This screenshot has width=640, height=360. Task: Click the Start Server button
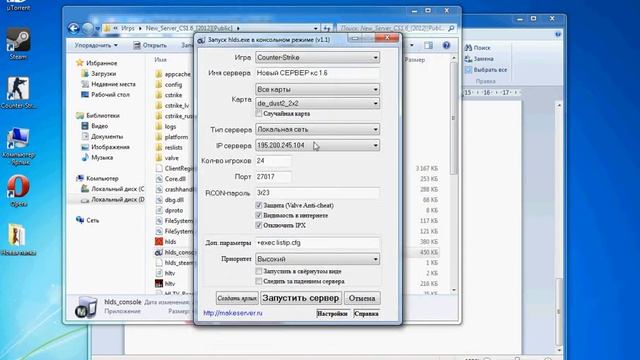pyautogui.click(x=301, y=298)
